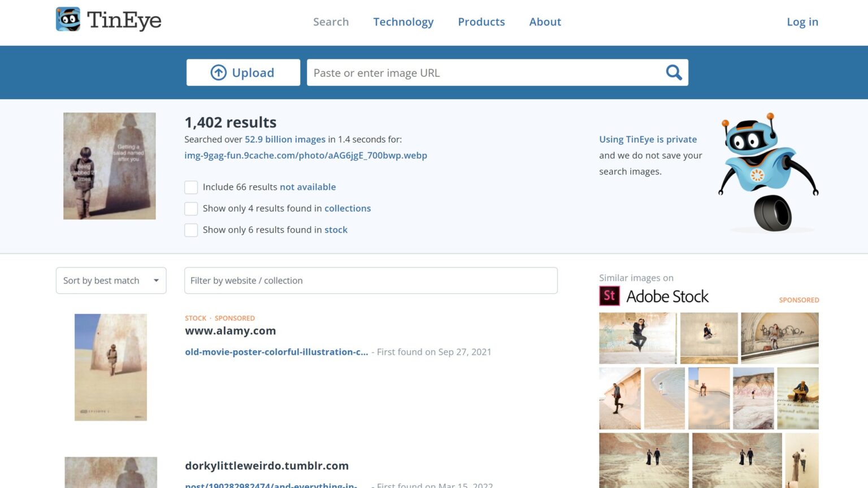Focus the Filter by website / collection field

tap(371, 281)
